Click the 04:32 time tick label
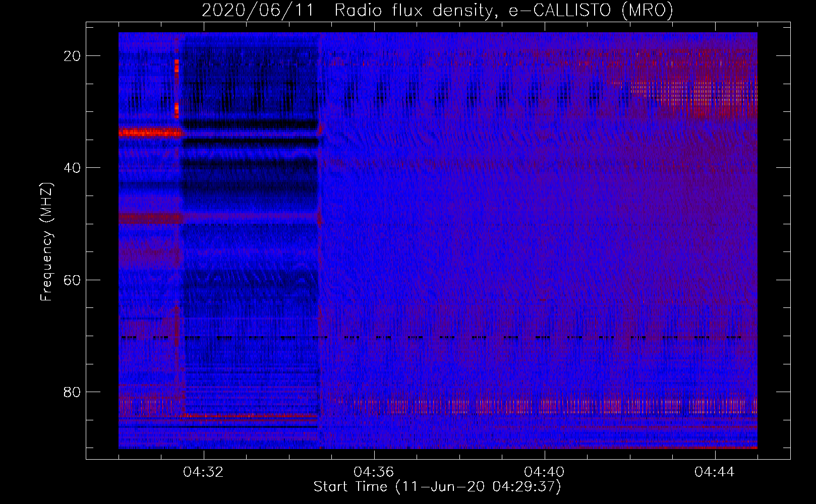 coord(204,472)
